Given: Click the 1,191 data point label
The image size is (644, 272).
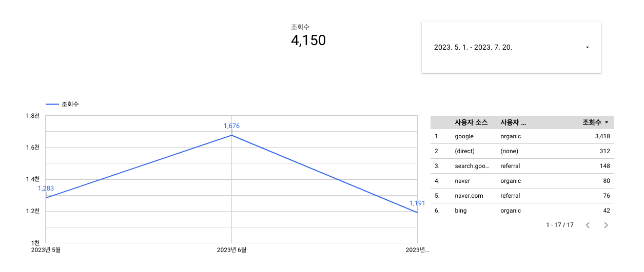Looking at the screenshot, I should 417,203.
